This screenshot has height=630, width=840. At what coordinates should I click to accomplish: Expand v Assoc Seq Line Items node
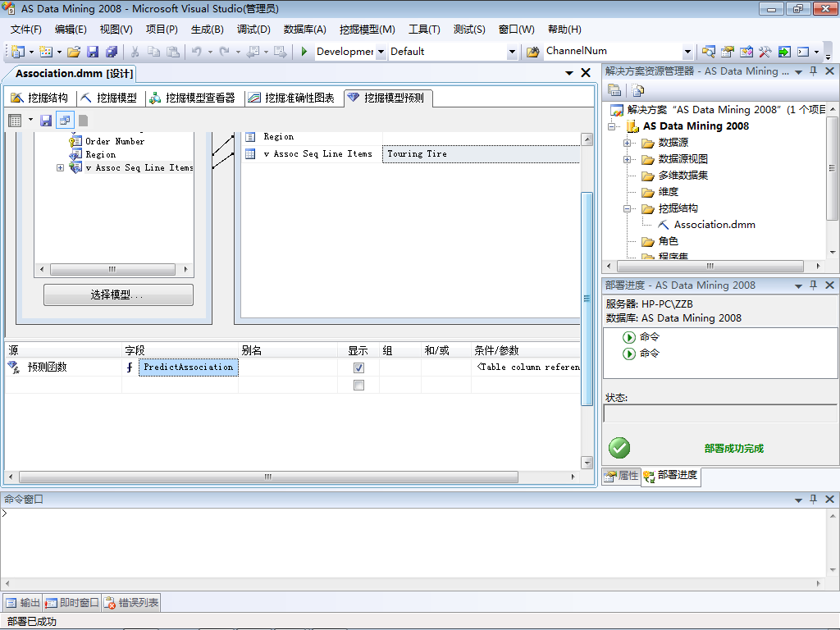[x=60, y=167]
